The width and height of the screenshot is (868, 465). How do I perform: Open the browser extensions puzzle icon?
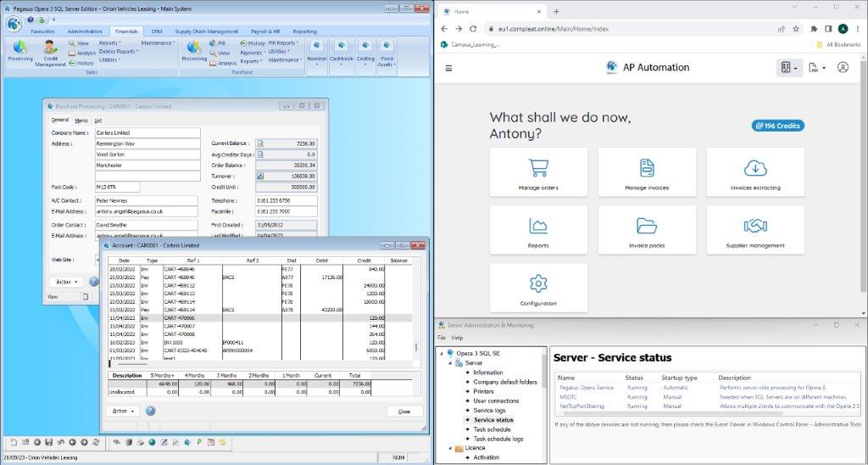click(814, 29)
